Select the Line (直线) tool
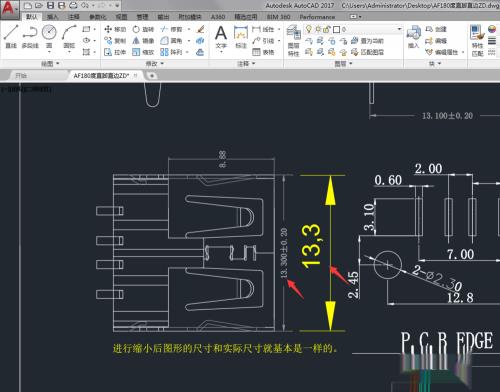This screenshot has height=392, width=500. [11, 36]
